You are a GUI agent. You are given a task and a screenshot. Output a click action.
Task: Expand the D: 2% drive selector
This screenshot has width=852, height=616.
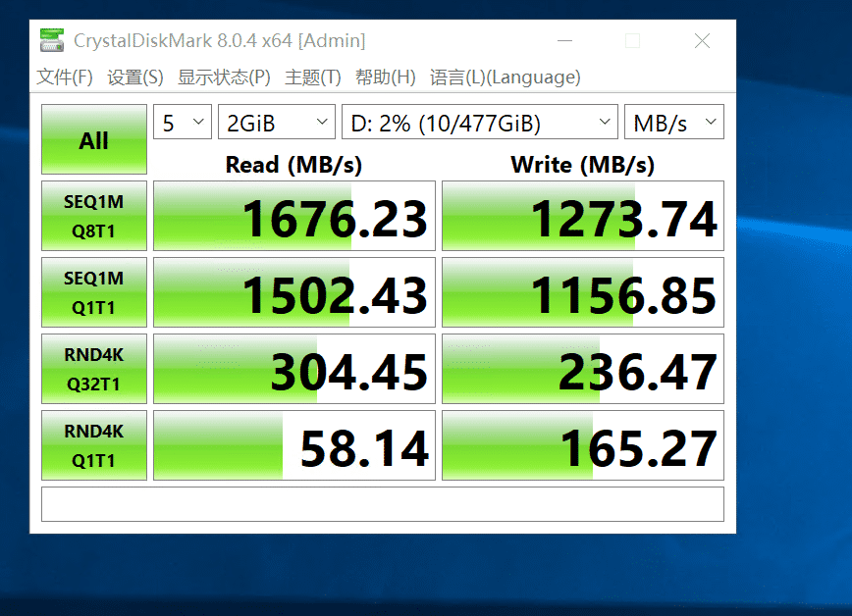[479, 123]
